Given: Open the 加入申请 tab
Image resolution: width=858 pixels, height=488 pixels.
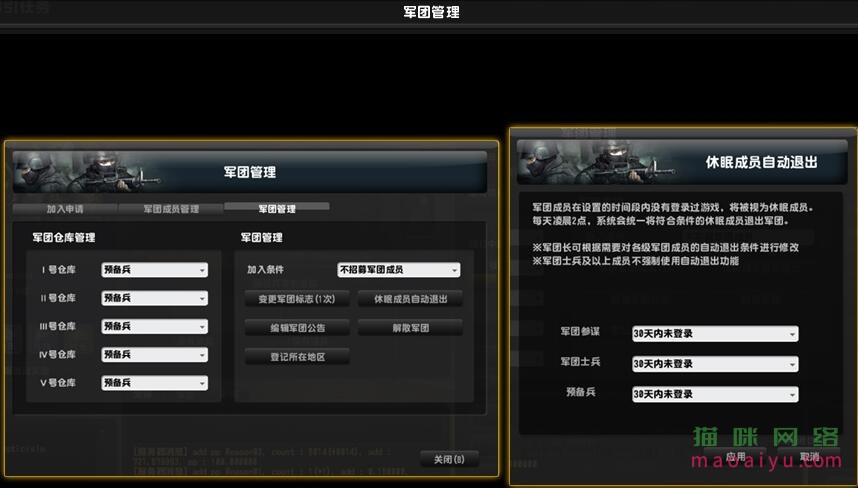Looking at the screenshot, I should point(65,209).
